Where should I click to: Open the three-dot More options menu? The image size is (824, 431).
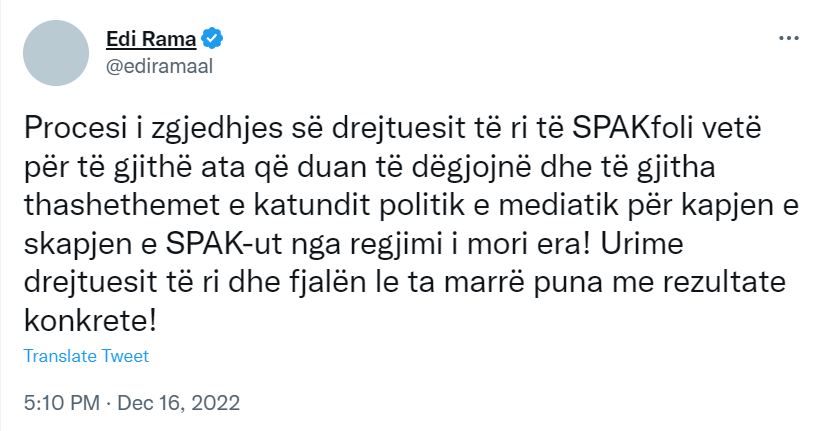[x=789, y=38]
